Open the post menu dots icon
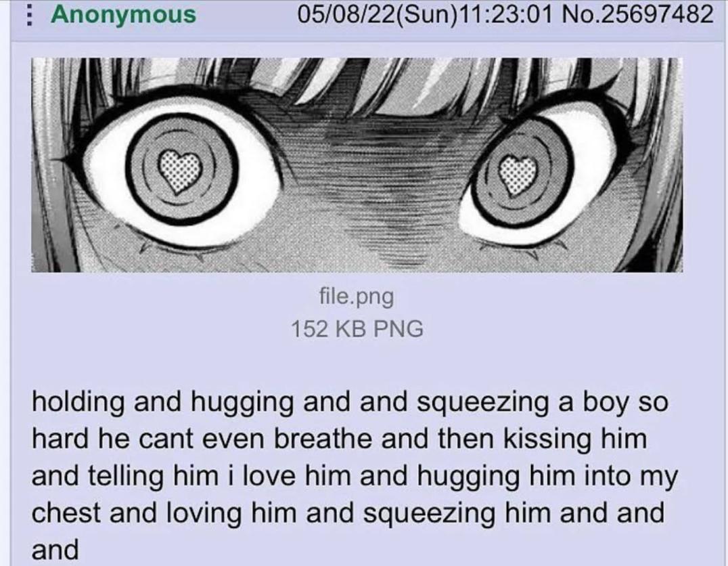The width and height of the screenshot is (728, 566). pos(28,15)
